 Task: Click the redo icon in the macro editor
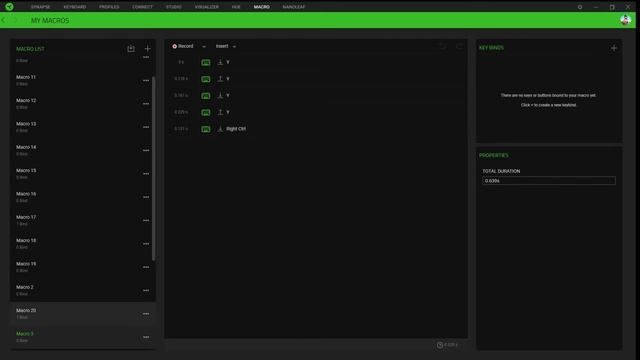pos(460,46)
